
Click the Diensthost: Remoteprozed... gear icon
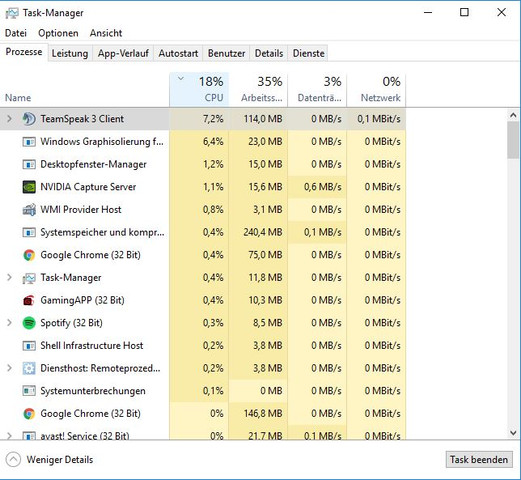29,368
